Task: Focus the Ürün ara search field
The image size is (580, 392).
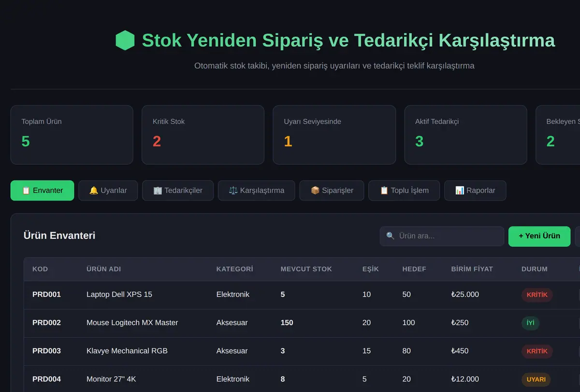Action: pyautogui.click(x=442, y=236)
